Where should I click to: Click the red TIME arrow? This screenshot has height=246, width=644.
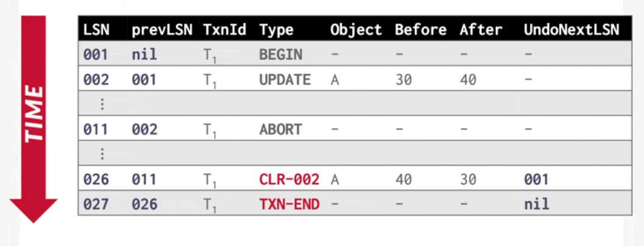pos(34,119)
